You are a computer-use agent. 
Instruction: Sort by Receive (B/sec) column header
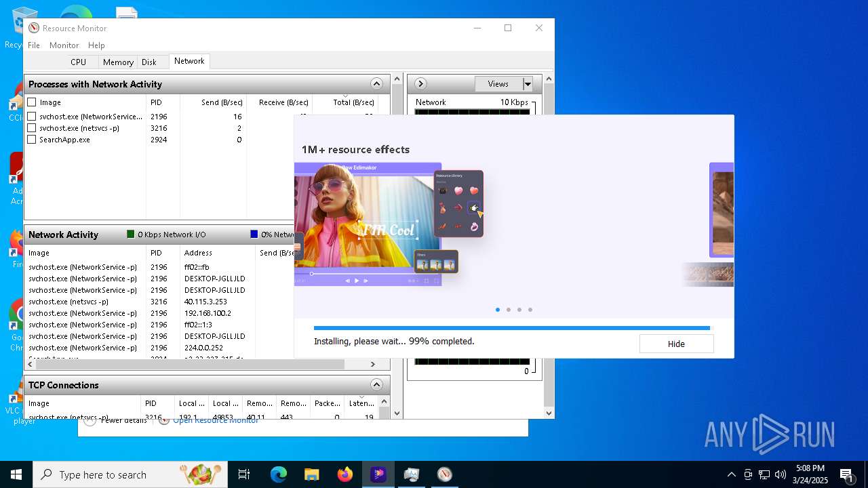pos(279,102)
